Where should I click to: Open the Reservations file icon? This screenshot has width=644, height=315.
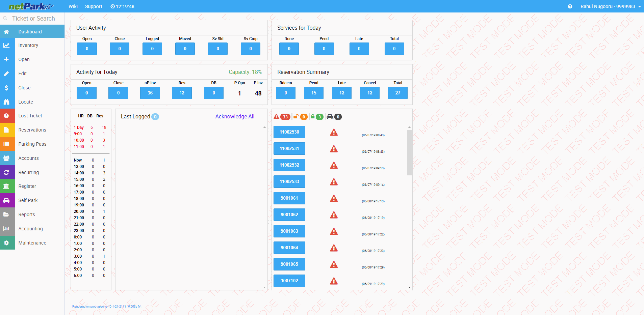pos(6,130)
